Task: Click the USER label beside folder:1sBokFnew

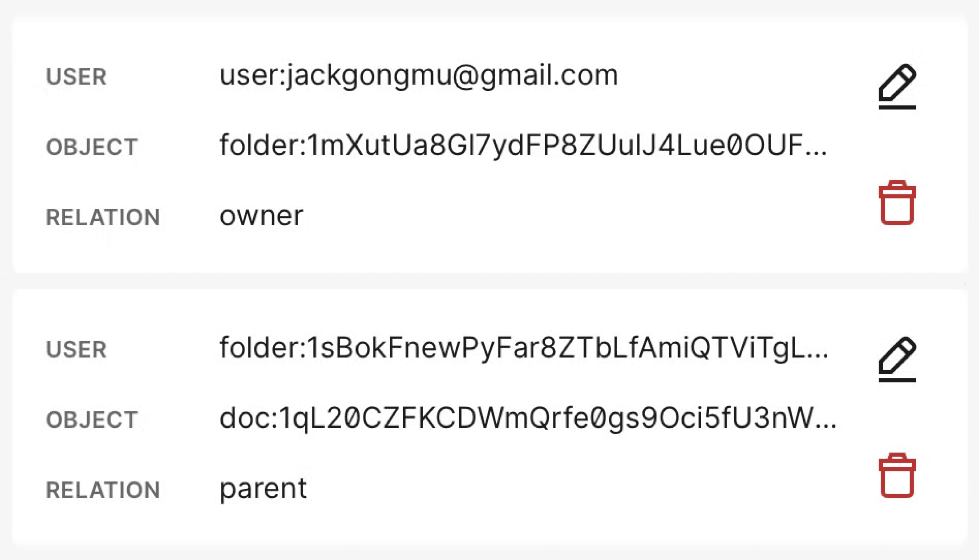Action: (76, 349)
